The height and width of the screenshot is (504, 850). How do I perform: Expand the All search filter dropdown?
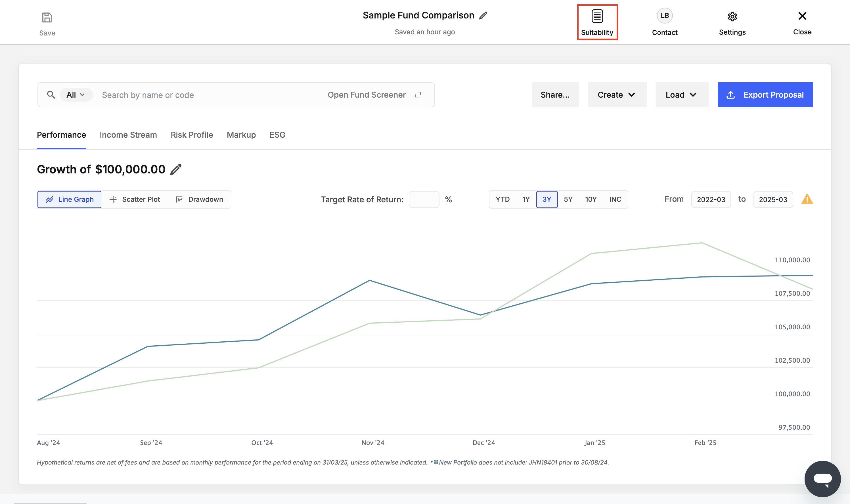(x=76, y=95)
